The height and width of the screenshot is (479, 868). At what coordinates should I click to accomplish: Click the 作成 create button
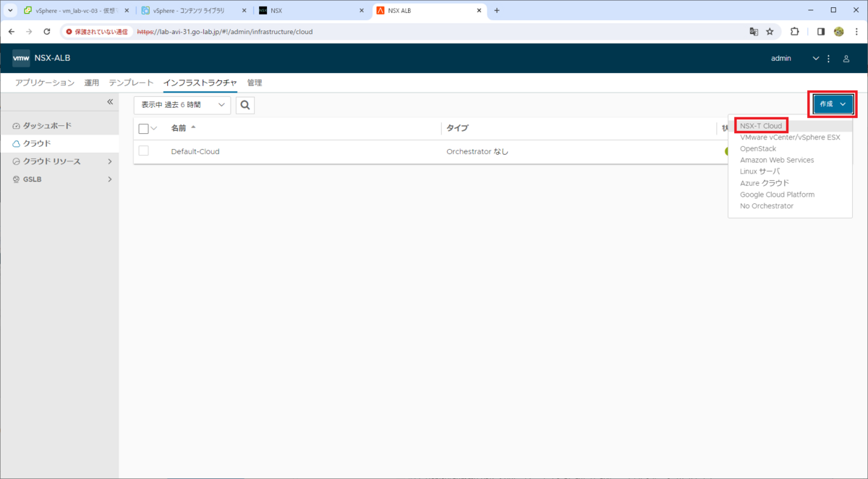pyautogui.click(x=833, y=104)
